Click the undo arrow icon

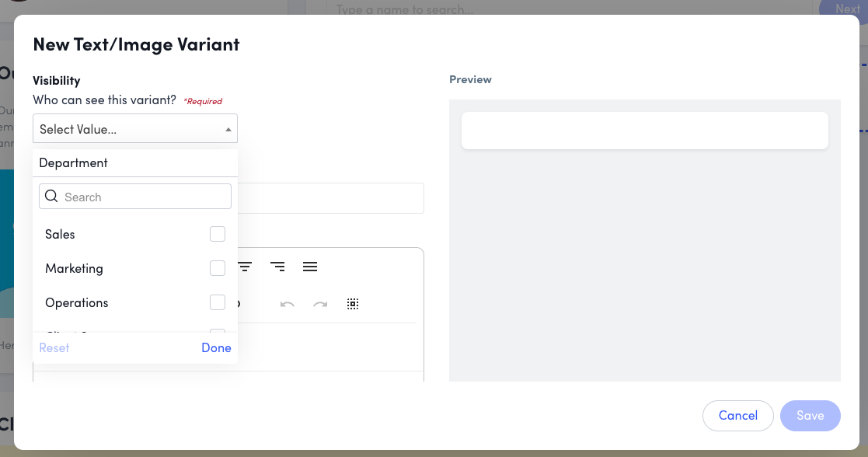[287, 304]
